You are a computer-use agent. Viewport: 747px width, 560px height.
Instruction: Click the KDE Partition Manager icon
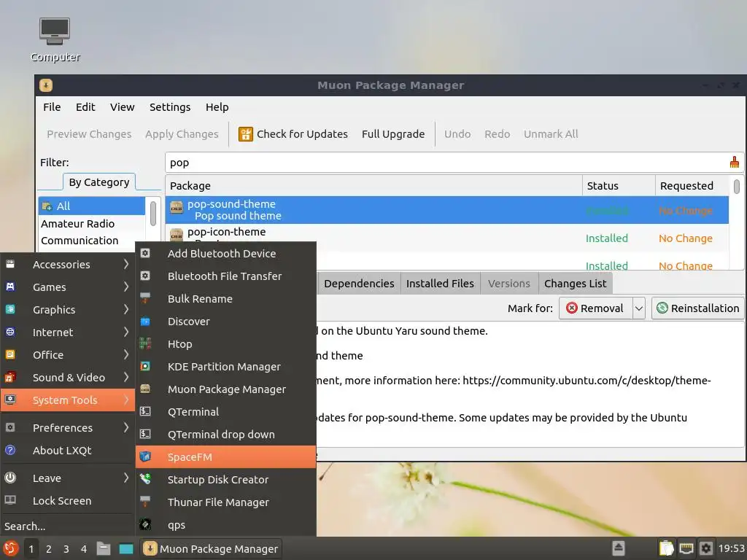coord(145,366)
